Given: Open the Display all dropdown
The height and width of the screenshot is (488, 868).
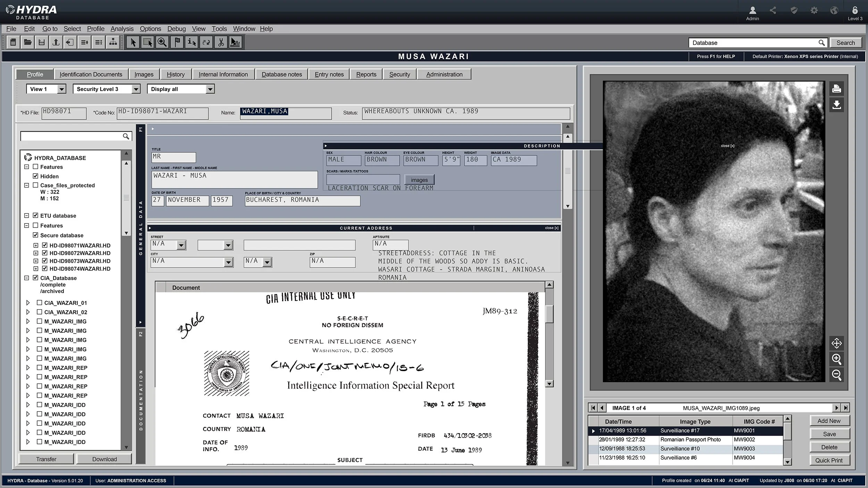Looking at the screenshot, I should tap(210, 89).
